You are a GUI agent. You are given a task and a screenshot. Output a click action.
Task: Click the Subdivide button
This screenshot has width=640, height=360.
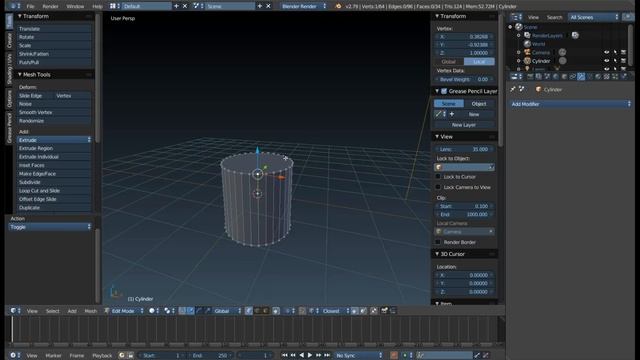pyautogui.click(x=54, y=182)
